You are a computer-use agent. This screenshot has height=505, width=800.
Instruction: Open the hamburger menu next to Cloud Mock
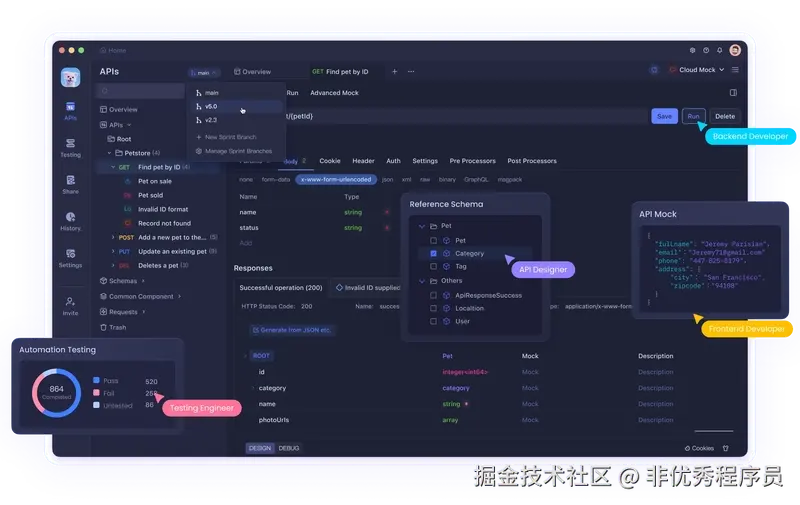[x=735, y=70]
